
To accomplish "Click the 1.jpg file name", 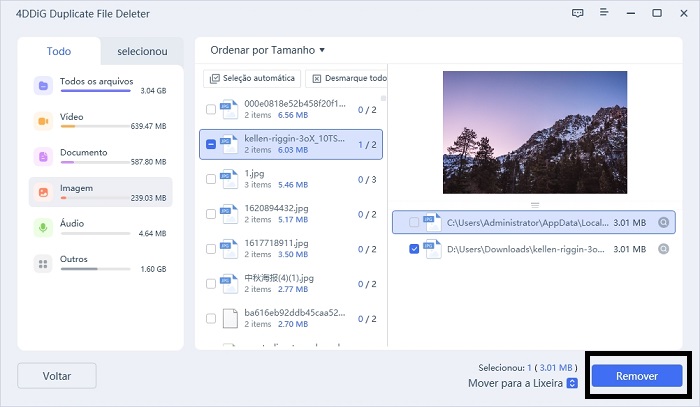I will click(x=254, y=173).
